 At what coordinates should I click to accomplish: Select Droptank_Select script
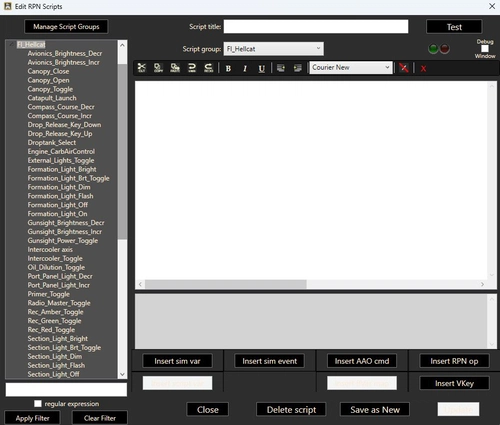pos(52,143)
